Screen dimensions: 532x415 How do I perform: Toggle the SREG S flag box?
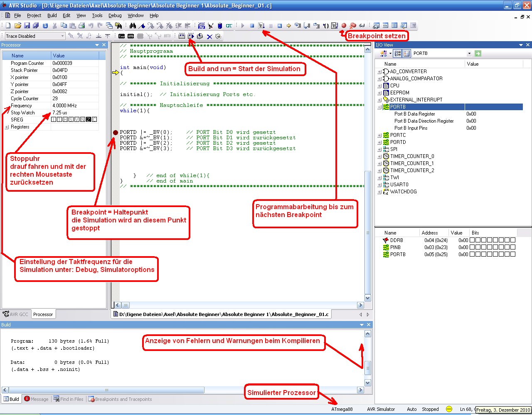[71, 120]
